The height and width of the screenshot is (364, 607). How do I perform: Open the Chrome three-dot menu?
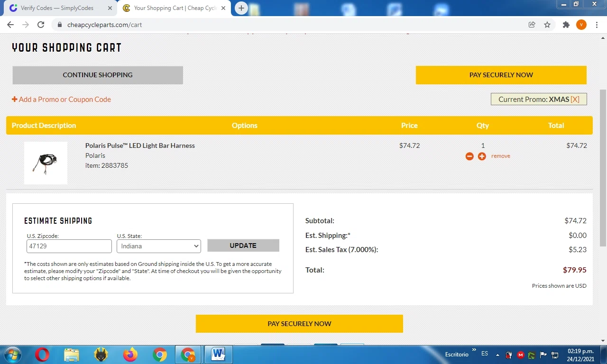(x=597, y=25)
